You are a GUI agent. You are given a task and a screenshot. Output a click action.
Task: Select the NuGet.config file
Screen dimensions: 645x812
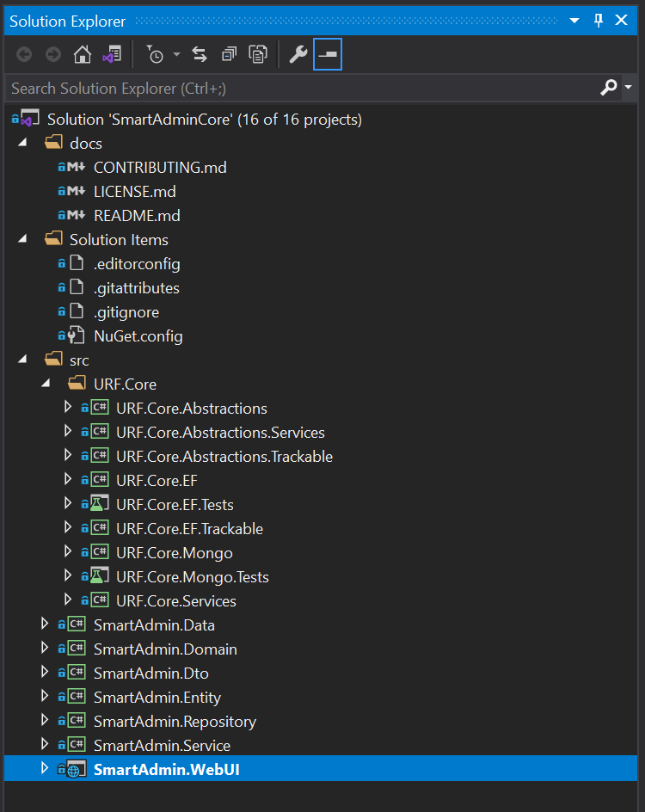pyautogui.click(x=138, y=336)
